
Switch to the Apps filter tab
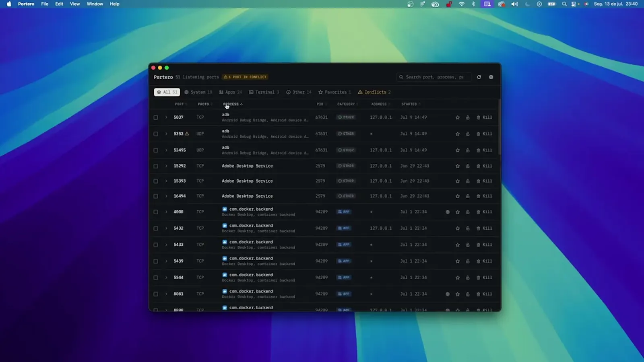(231, 92)
